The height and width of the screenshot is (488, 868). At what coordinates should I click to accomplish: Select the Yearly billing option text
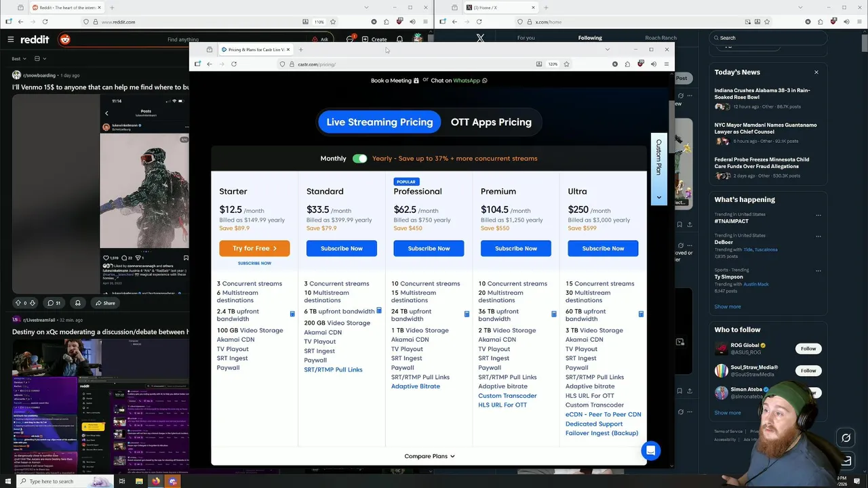click(x=454, y=159)
